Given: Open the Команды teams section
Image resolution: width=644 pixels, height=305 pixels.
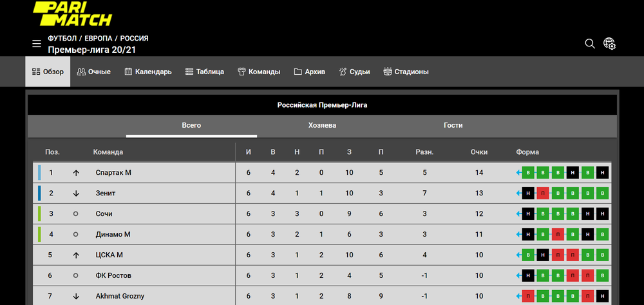Looking at the screenshot, I should pyautogui.click(x=259, y=72).
